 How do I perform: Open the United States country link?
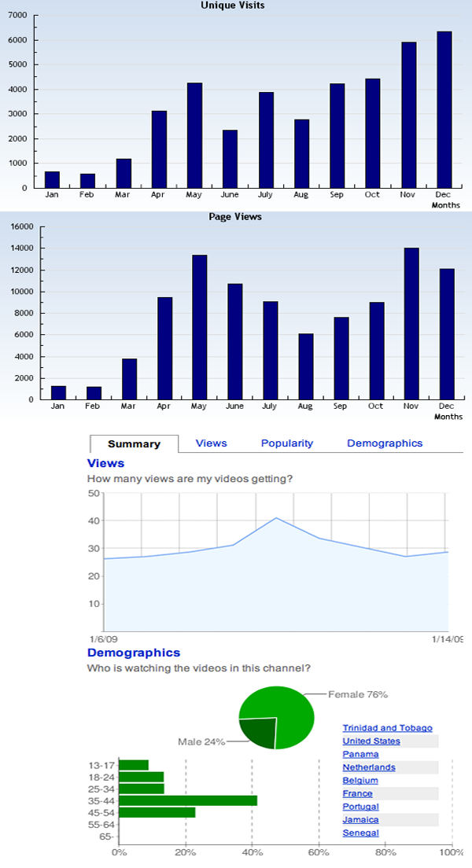tap(371, 741)
